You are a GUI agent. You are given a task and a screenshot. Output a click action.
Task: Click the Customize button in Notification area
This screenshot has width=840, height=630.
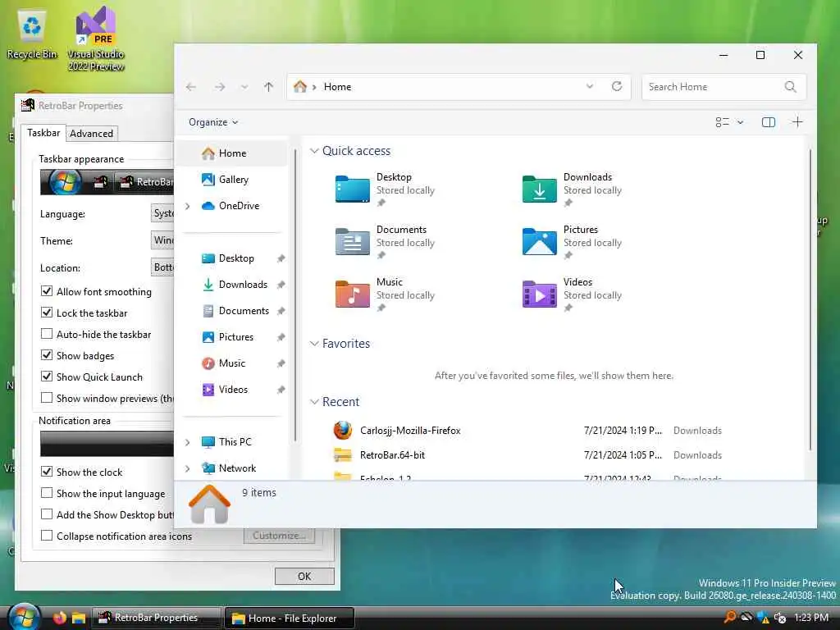tap(279, 535)
